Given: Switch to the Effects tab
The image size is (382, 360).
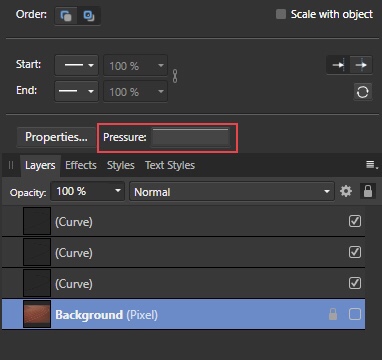Looking at the screenshot, I should tap(81, 165).
